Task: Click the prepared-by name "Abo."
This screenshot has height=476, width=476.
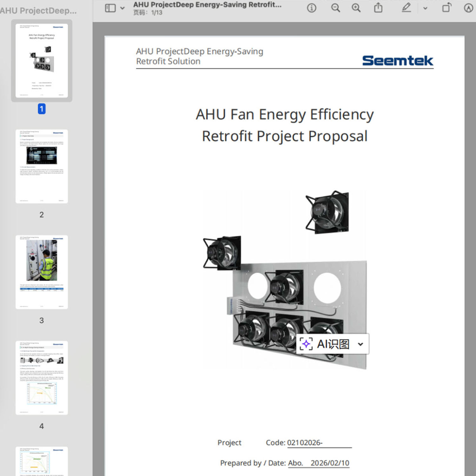Action: 295,463
